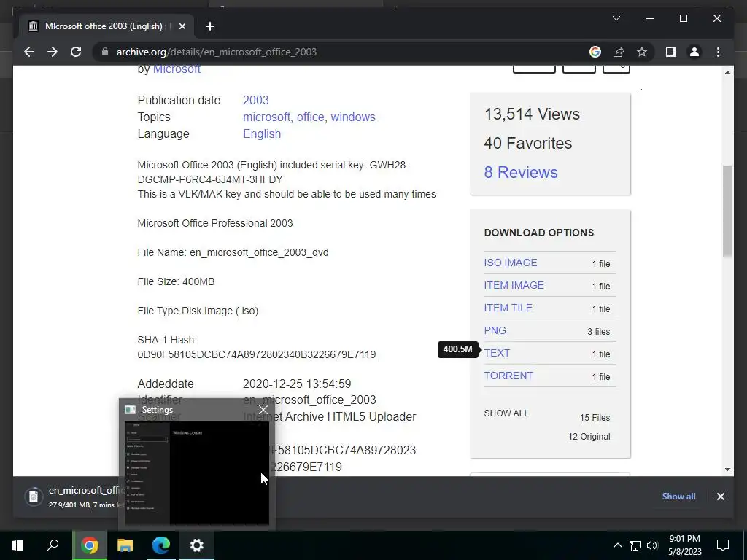
Task: Select the File Size: 400MB text
Action: [176, 282]
